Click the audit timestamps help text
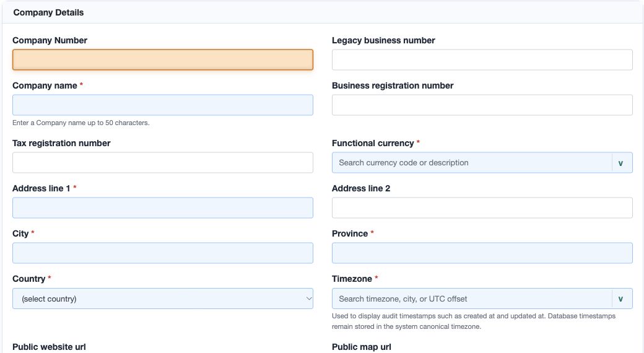Viewport: 644px width, 353px height. tap(474, 321)
